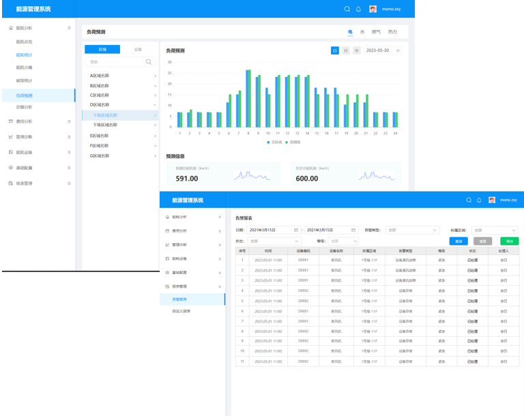
Task: Click the 2023-05-30 date field
Action: (383, 50)
